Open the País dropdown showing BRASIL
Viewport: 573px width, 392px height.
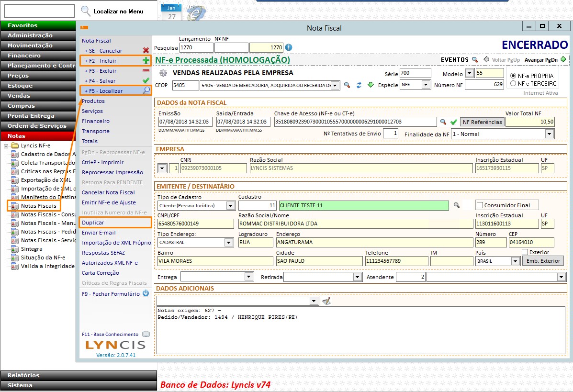[515, 261]
